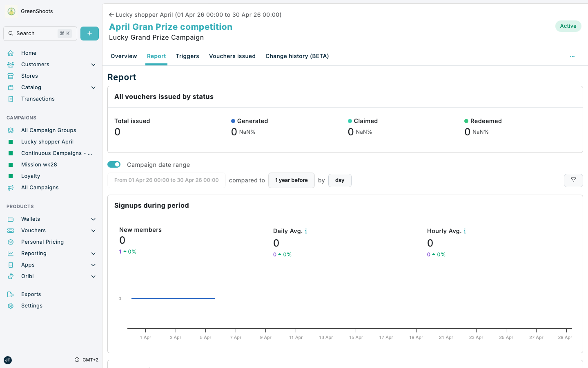This screenshot has width=588, height=368.
Task: Click the back arrow to Lucky shopper April
Action: point(111,15)
